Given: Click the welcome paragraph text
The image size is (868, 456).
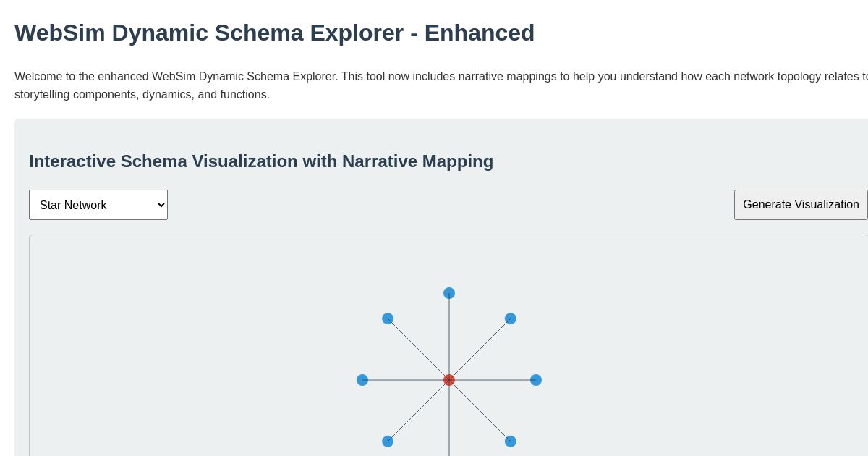Looking at the screenshot, I should (289, 85).
